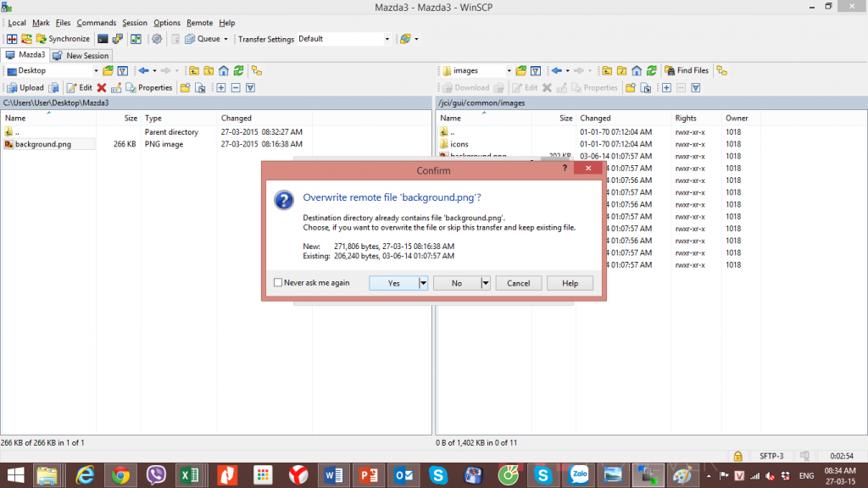Open the Transfer Settings Default combo box
Image resolution: width=868 pixels, height=488 pixels.
click(x=344, y=39)
